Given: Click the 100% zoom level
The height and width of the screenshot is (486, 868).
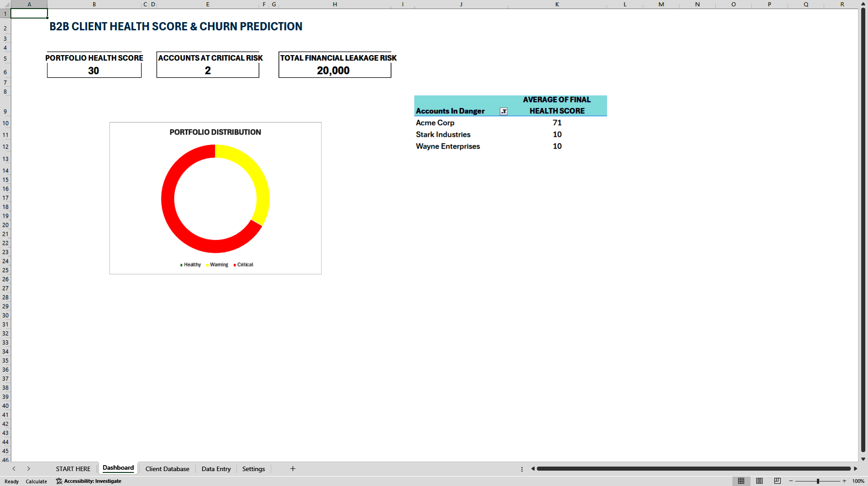Looking at the screenshot, I should point(858,481).
